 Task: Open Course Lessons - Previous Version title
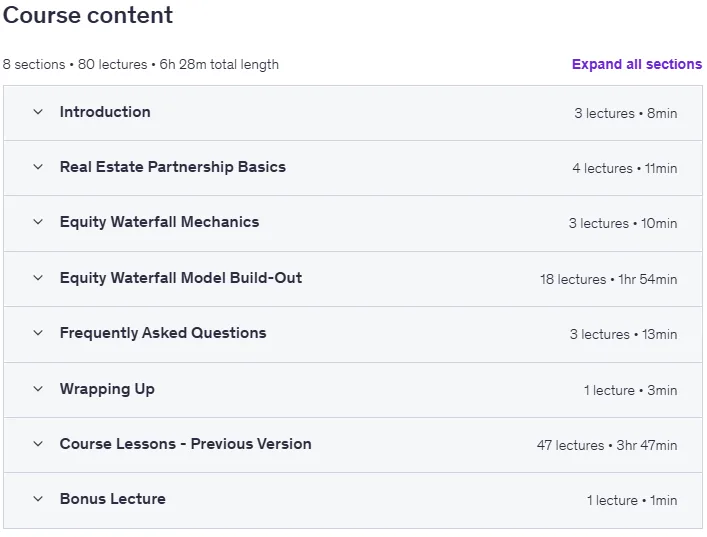[x=185, y=444]
